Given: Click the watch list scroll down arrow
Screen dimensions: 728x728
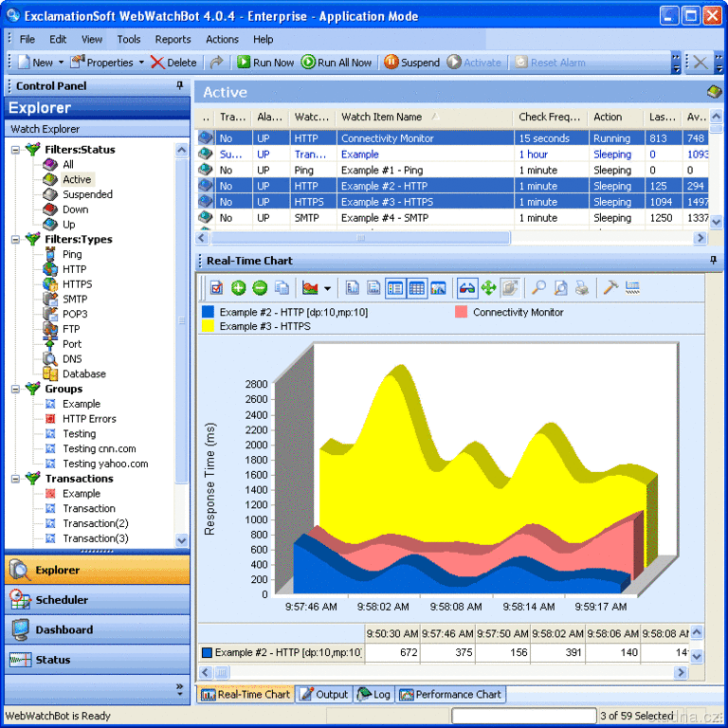Looking at the screenshot, I should [x=716, y=222].
